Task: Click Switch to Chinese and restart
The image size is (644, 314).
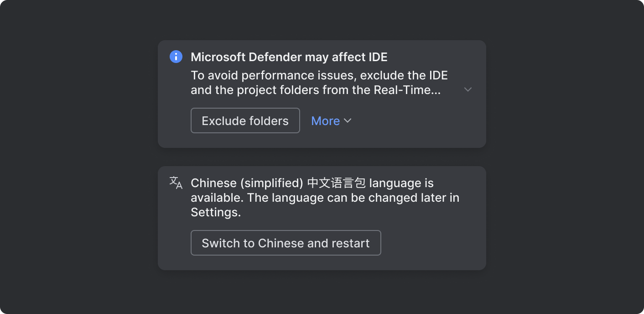Action: pos(286,242)
